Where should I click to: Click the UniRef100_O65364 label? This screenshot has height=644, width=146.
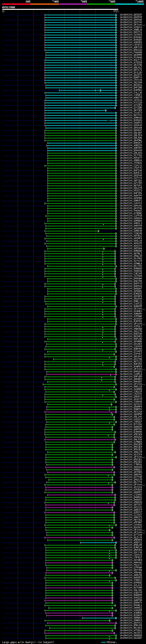131,249
